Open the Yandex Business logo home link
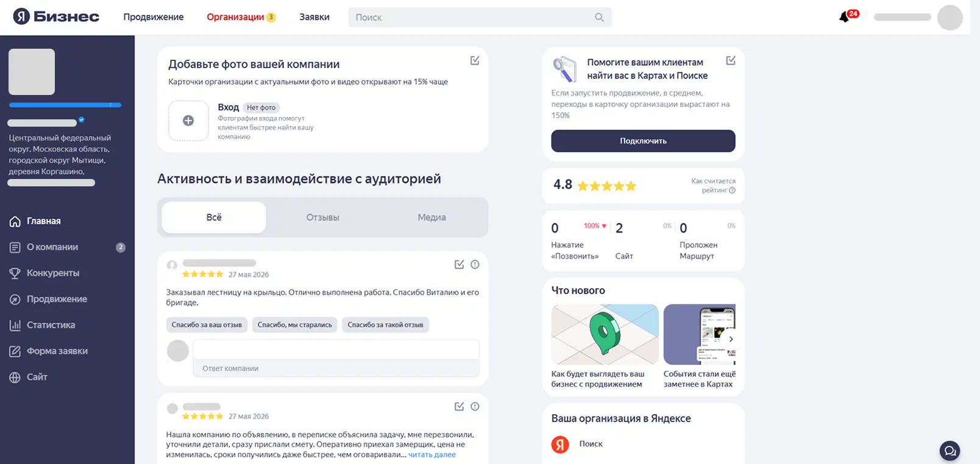The image size is (980, 464). [x=56, y=16]
